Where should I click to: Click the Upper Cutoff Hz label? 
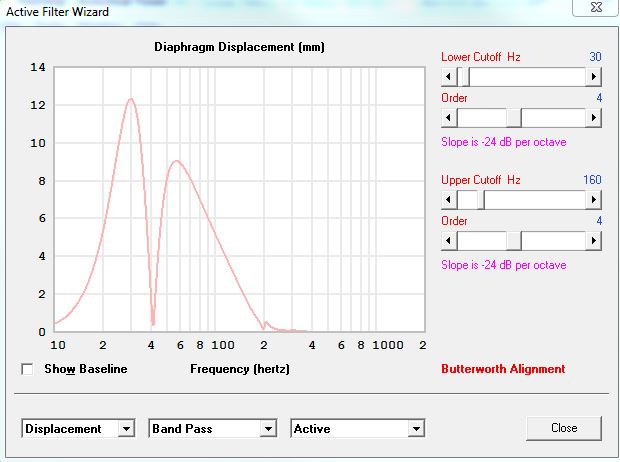click(481, 180)
